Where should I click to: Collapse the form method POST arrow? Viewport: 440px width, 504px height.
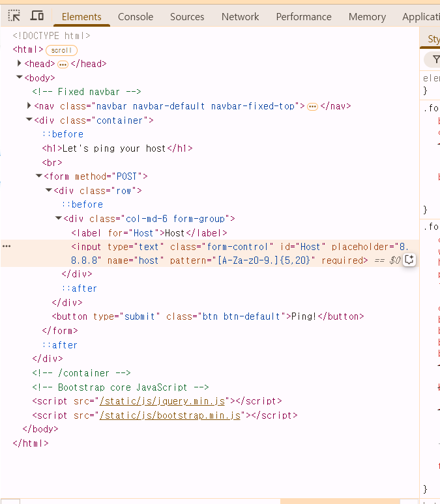(39, 176)
